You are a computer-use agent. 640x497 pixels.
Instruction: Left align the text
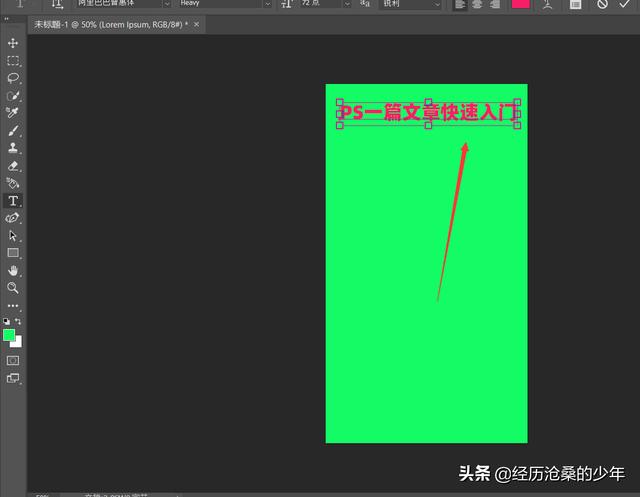(460, 4)
